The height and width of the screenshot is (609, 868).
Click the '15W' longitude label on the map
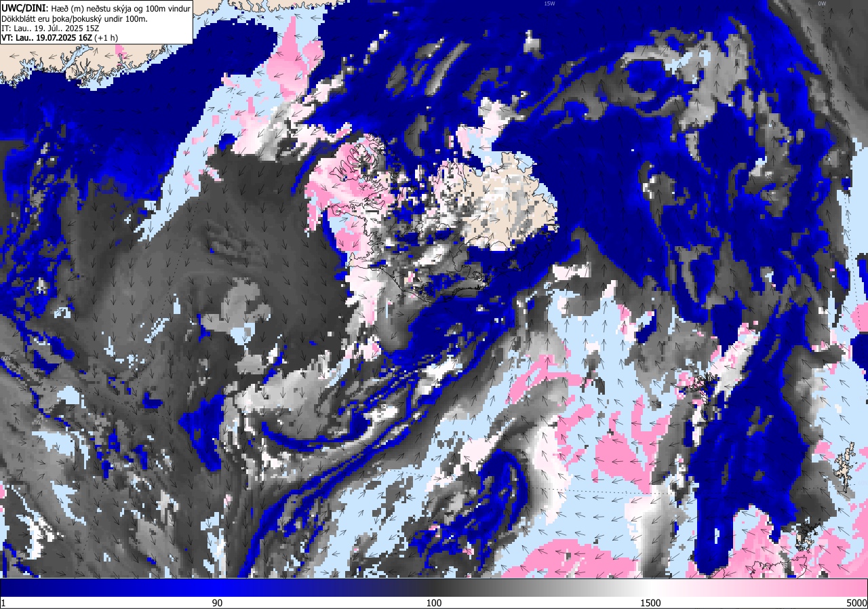click(x=549, y=3)
